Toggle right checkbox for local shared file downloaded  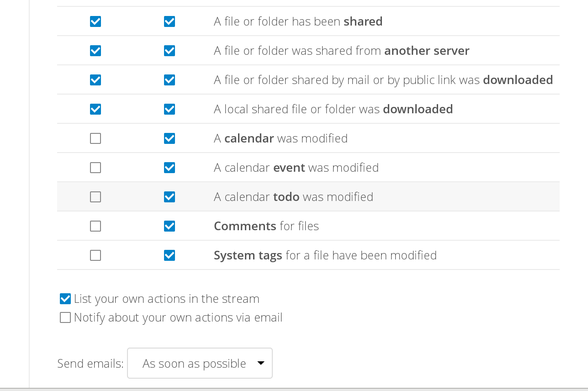pos(170,109)
